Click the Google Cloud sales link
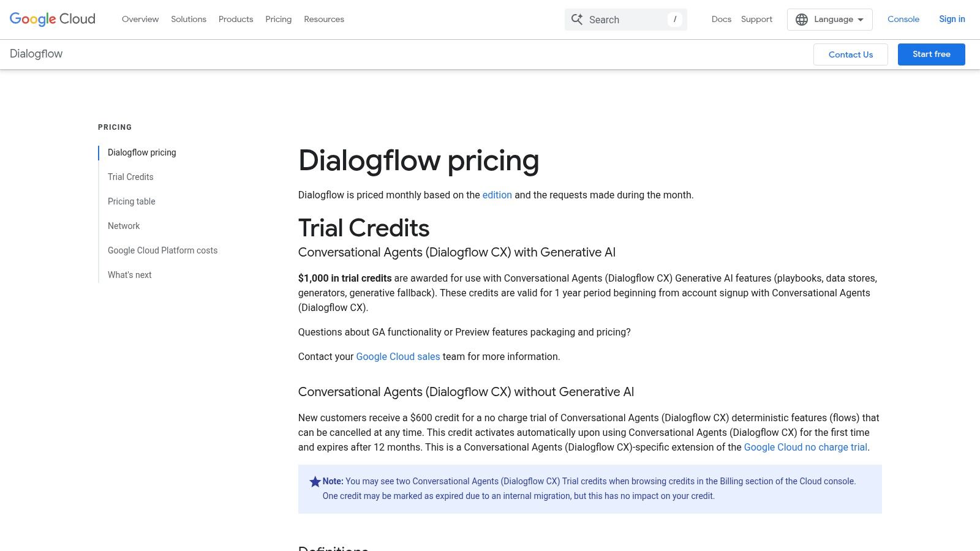The image size is (980, 551). tap(398, 356)
